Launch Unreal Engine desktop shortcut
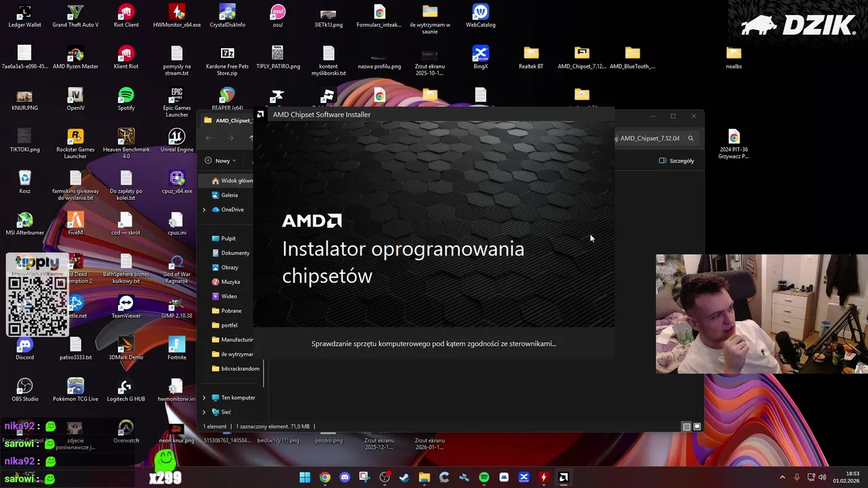 point(177,140)
